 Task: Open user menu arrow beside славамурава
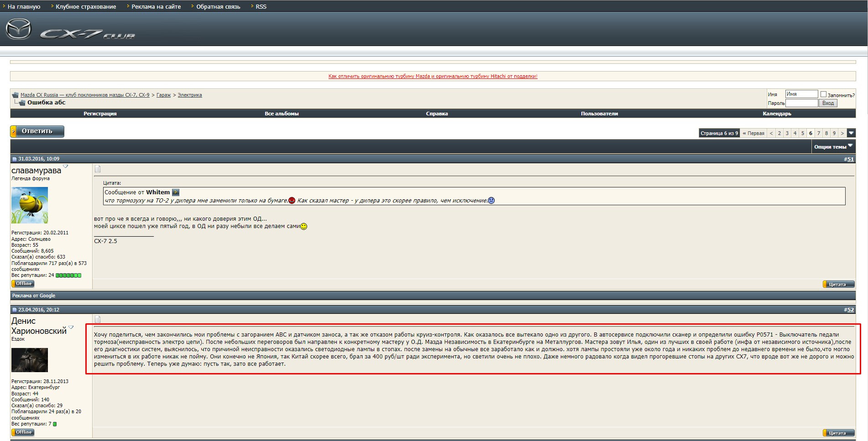click(x=66, y=166)
